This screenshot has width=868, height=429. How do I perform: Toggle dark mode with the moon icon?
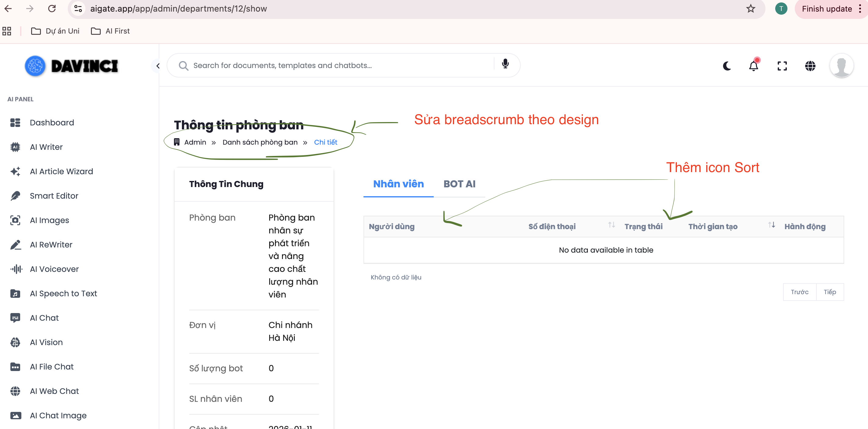coord(727,66)
